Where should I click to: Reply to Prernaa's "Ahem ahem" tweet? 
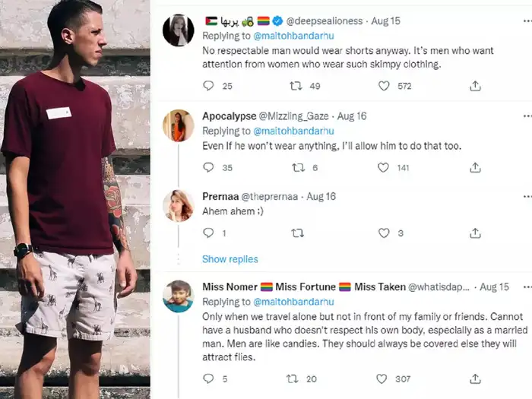[x=208, y=233]
